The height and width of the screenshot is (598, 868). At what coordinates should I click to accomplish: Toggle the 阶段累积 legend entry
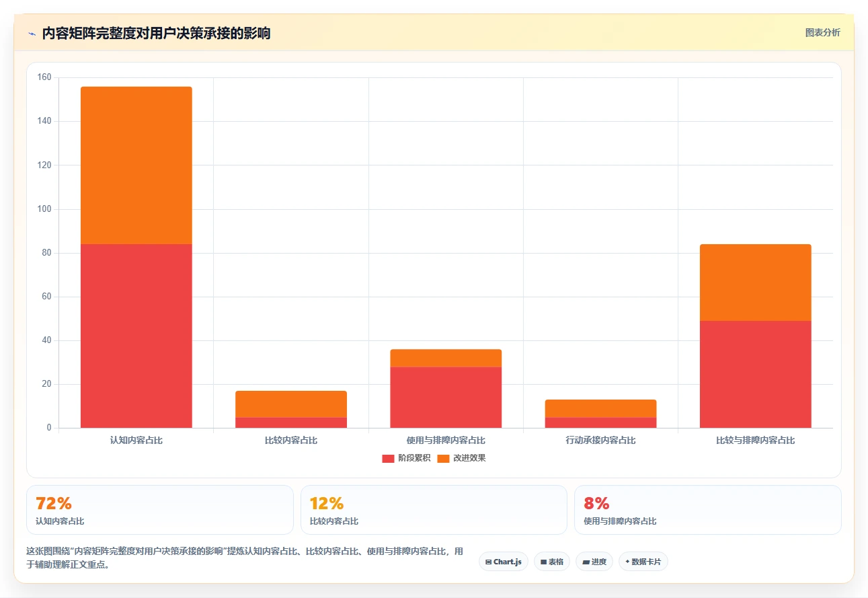406,458
